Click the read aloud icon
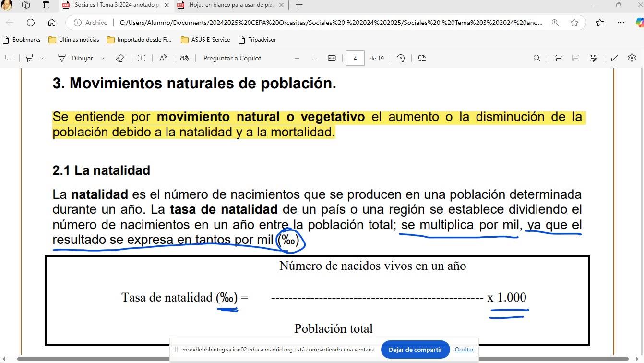The image size is (644, 363). coord(163,58)
